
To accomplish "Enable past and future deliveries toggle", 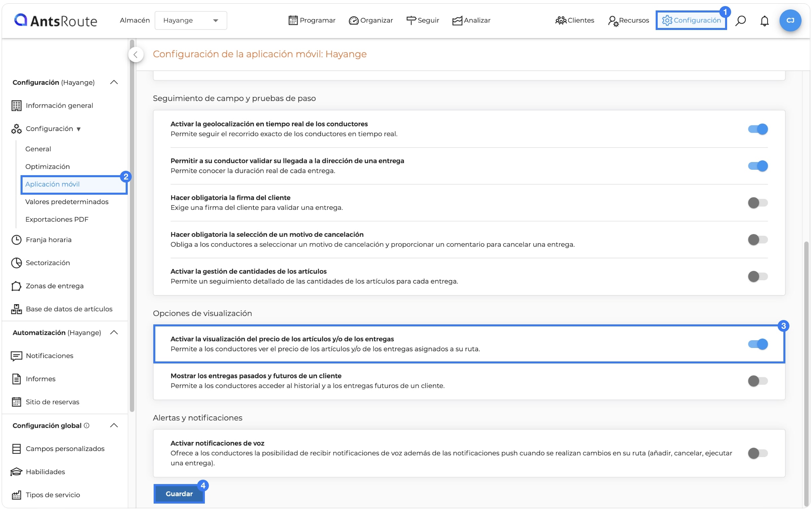I will tap(758, 381).
